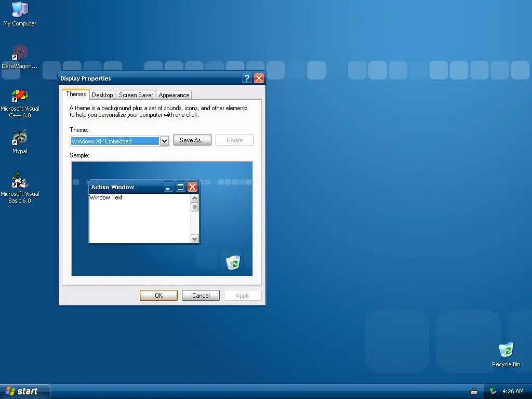Screen dimensions: 532x399
Task: Click the Window Text sample text
Action: [106, 197]
